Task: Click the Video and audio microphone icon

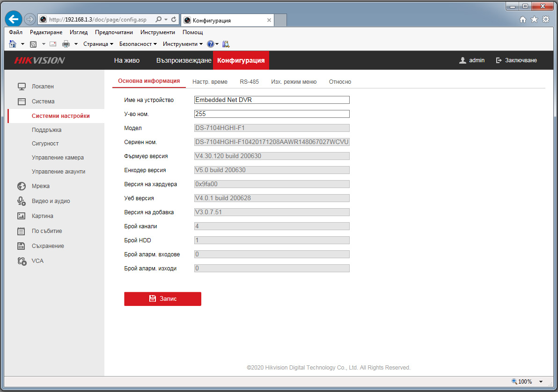Action: (x=21, y=201)
